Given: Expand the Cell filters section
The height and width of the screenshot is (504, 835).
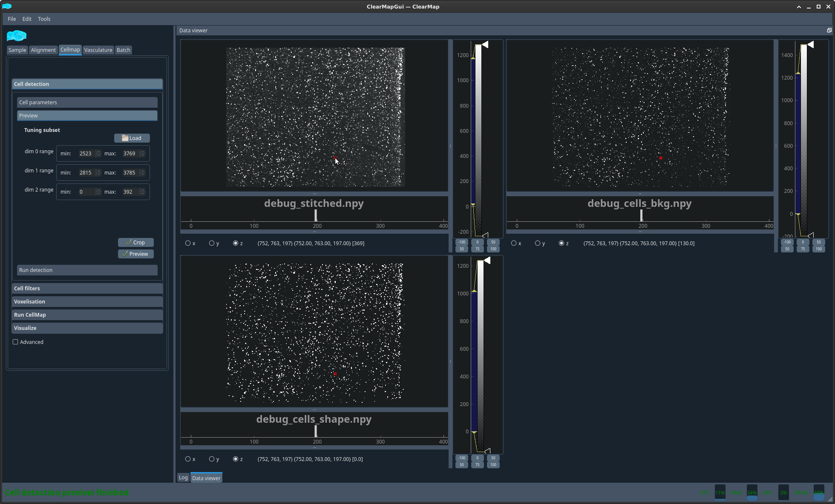Looking at the screenshot, I should pyautogui.click(x=87, y=288).
